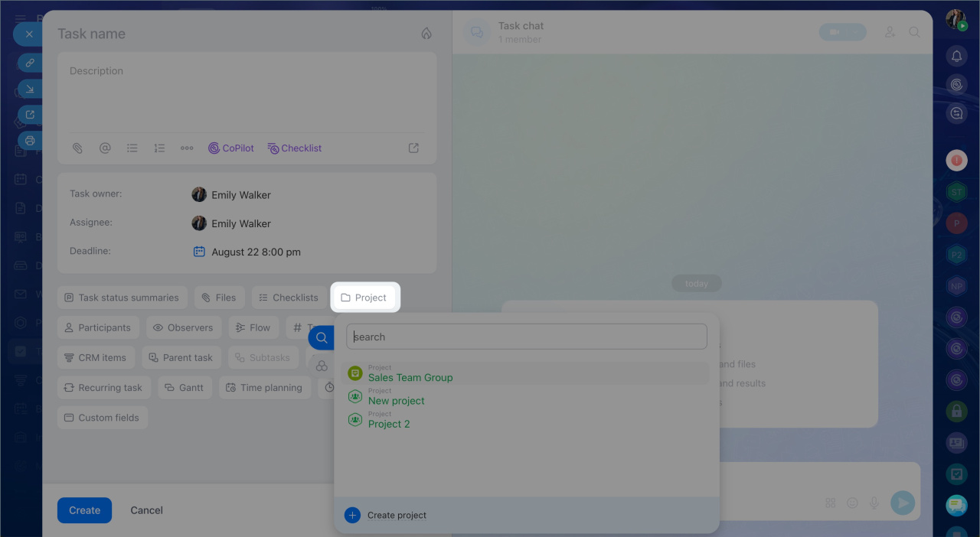Click the attach file paperclip icon
The image size is (980, 537).
[77, 148]
